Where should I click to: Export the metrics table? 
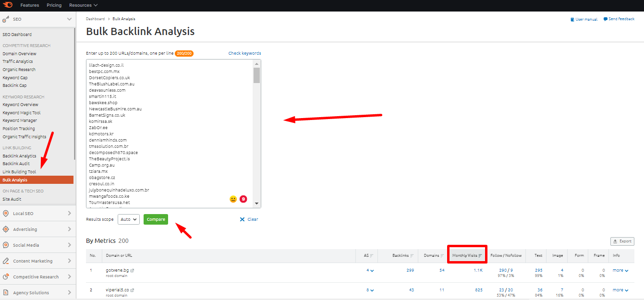[x=622, y=241]
